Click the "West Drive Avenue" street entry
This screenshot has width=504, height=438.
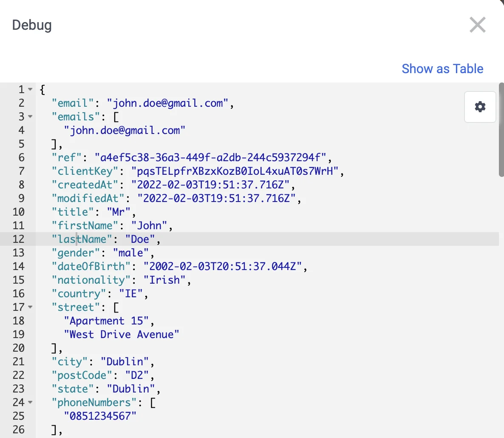point(122,334)
